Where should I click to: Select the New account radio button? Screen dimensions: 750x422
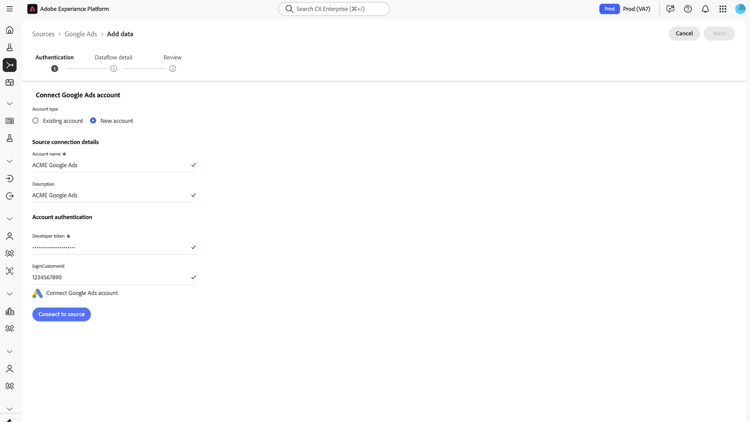[93, 121]
